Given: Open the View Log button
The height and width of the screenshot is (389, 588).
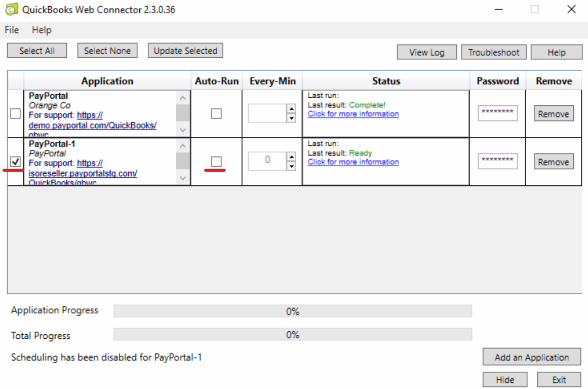Looking at the screenshot, I should coord(427,52).
